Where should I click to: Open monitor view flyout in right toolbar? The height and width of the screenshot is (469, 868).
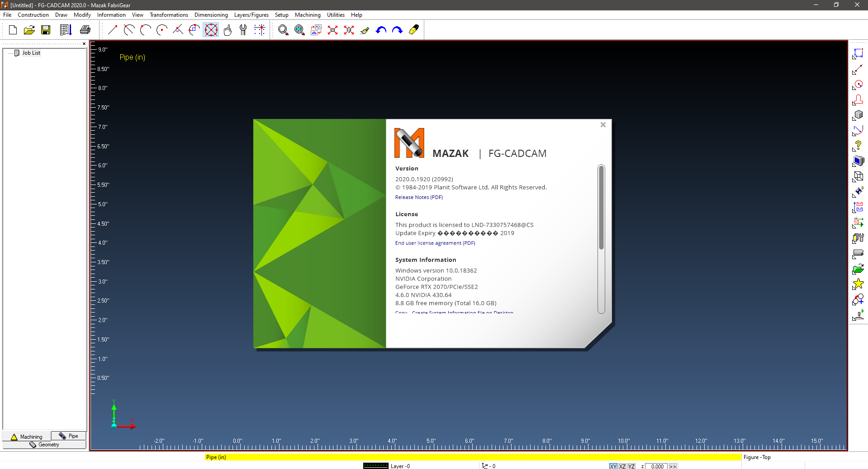tap(858, 161)
